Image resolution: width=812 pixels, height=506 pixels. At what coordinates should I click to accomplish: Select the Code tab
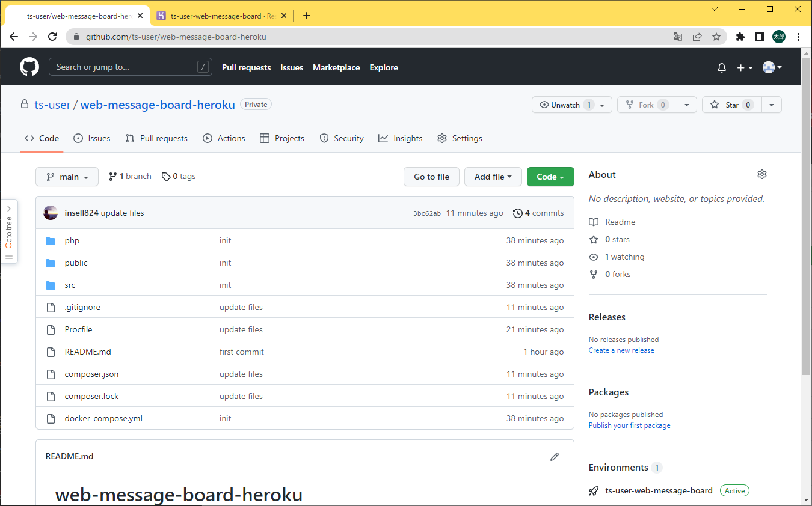[x=42, y=138]
